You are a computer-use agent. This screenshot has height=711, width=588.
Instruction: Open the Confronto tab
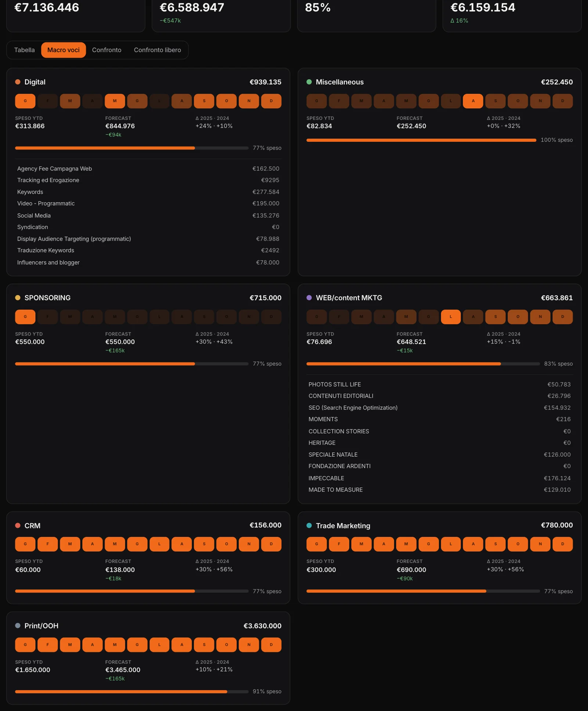(107, 50)
